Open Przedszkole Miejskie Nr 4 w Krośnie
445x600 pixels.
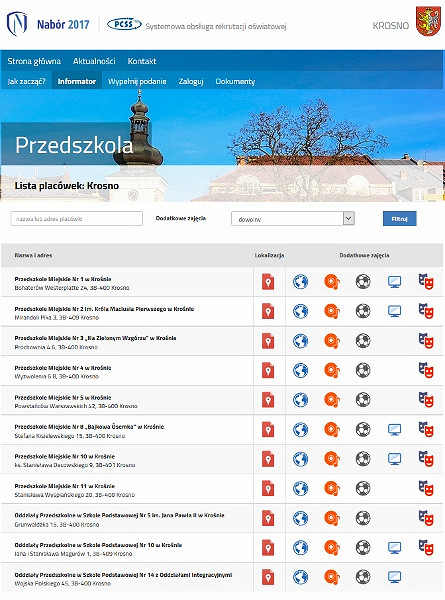[x=63, y=368]
